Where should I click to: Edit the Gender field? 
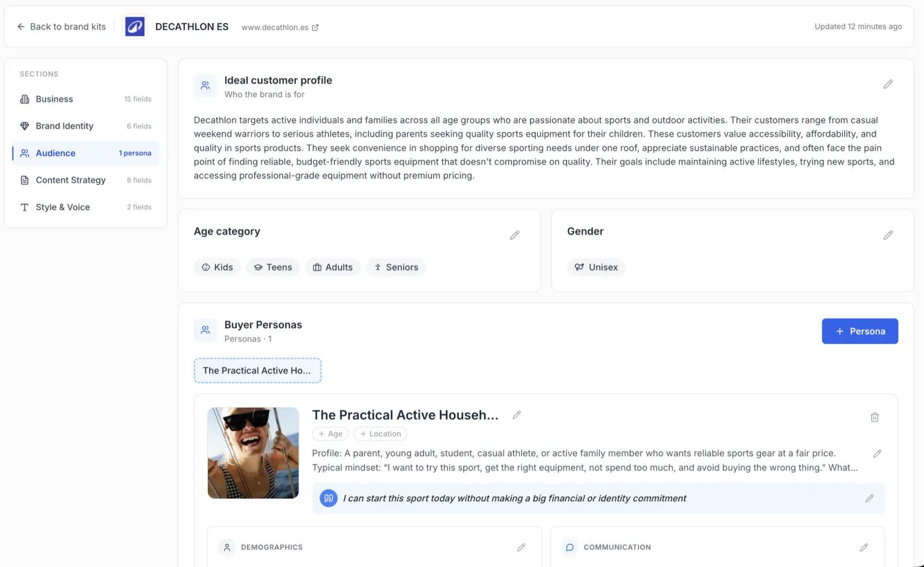click(888, 235)
